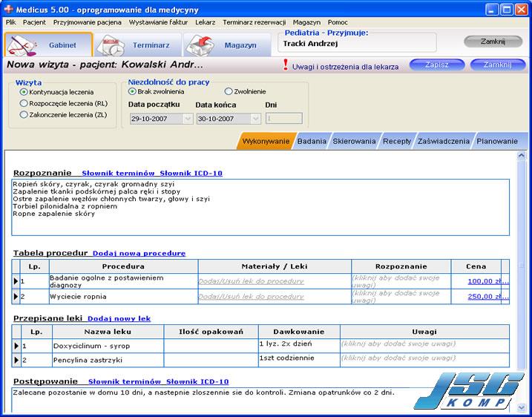Image resolution: width=532 pixels, height=417 pixels.
Task: Switch to the Wykonywanie tab
Action: pyautogui.click(x=266, y=141)
